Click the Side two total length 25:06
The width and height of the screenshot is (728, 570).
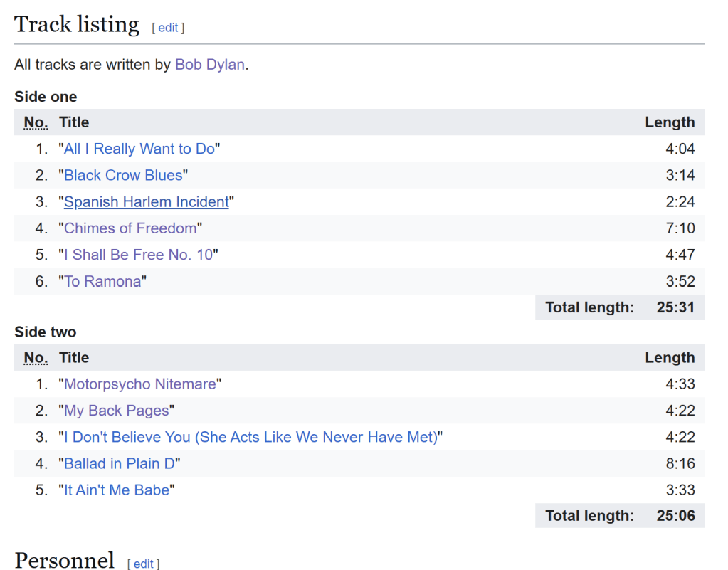pyautogui.click(x=675, y=516)
